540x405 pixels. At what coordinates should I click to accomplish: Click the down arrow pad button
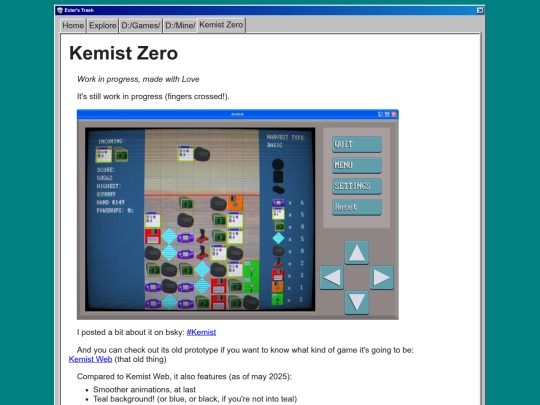click(x=357, y=302)
